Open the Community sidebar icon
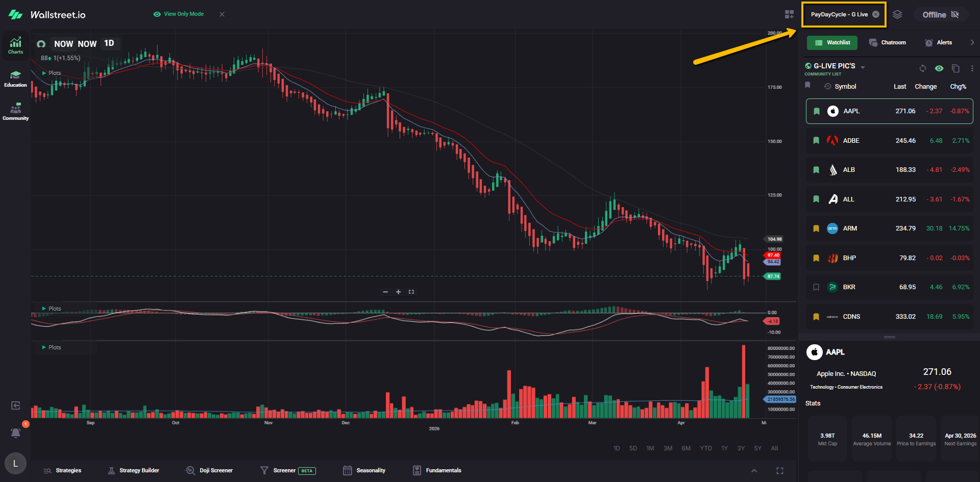 (x=15, y=112)
